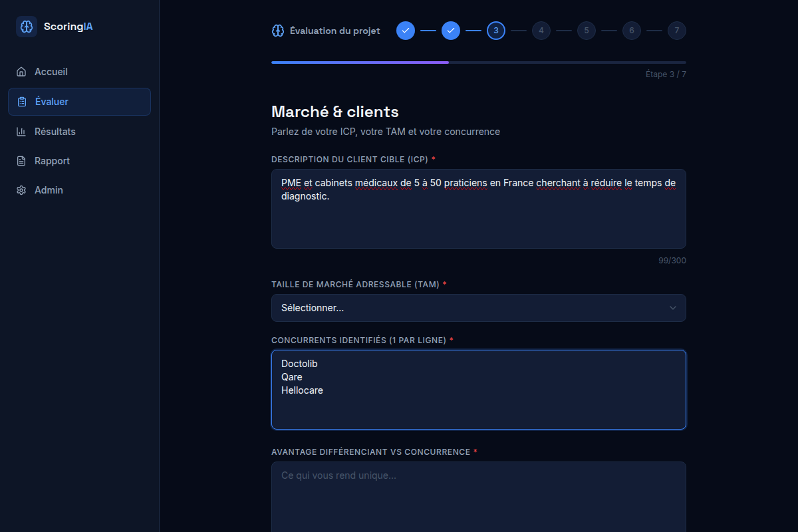Click the brain icon beside Évaluation du projet
Image resolution: width=798 pixels, height=532 pixels.
pyautogui.click(x=278, y=31)
